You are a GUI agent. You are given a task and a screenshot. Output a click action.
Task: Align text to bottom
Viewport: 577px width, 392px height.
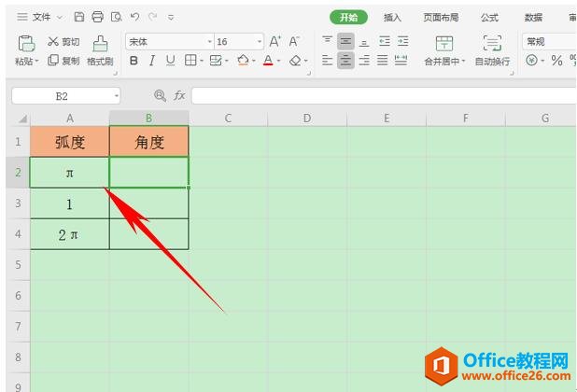point(364,42)
